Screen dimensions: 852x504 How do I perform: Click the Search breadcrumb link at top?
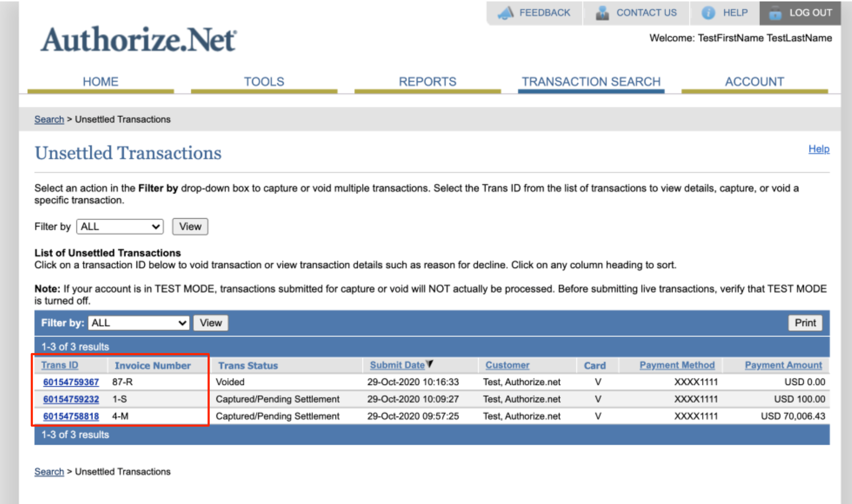tap(49, 119)
